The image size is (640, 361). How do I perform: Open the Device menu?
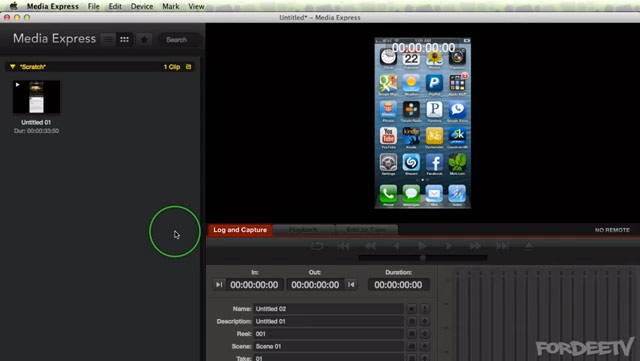[142, 6]
